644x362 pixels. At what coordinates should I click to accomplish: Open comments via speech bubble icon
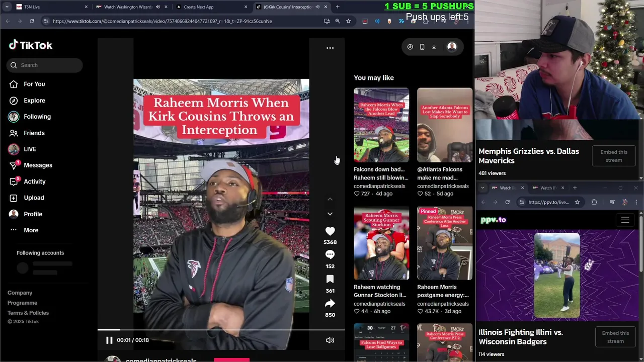click(330, 255)
